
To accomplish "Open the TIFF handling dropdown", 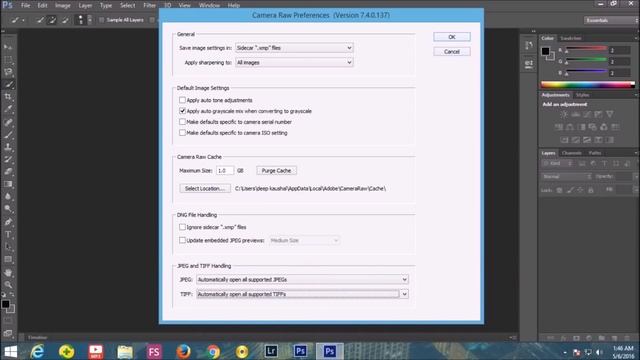I will tap(302, 294).
